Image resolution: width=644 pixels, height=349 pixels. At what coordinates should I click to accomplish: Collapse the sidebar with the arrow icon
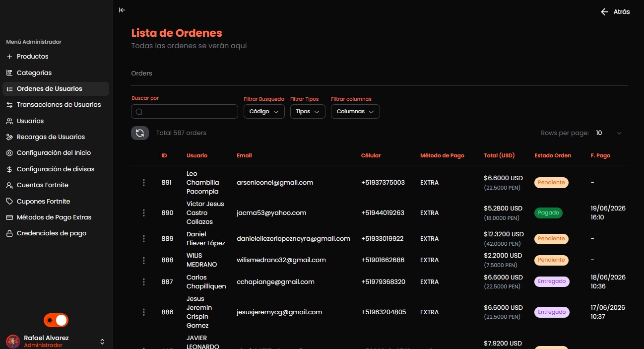point(122,10)
